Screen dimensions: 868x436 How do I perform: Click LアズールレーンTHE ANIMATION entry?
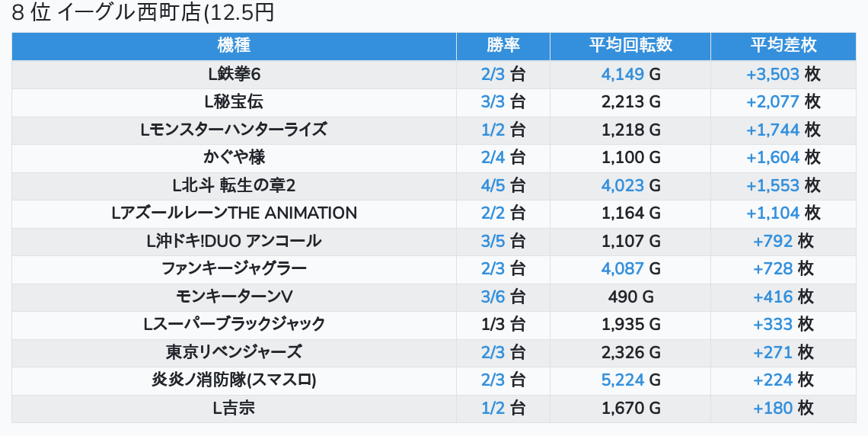click(x=234, y=213)
